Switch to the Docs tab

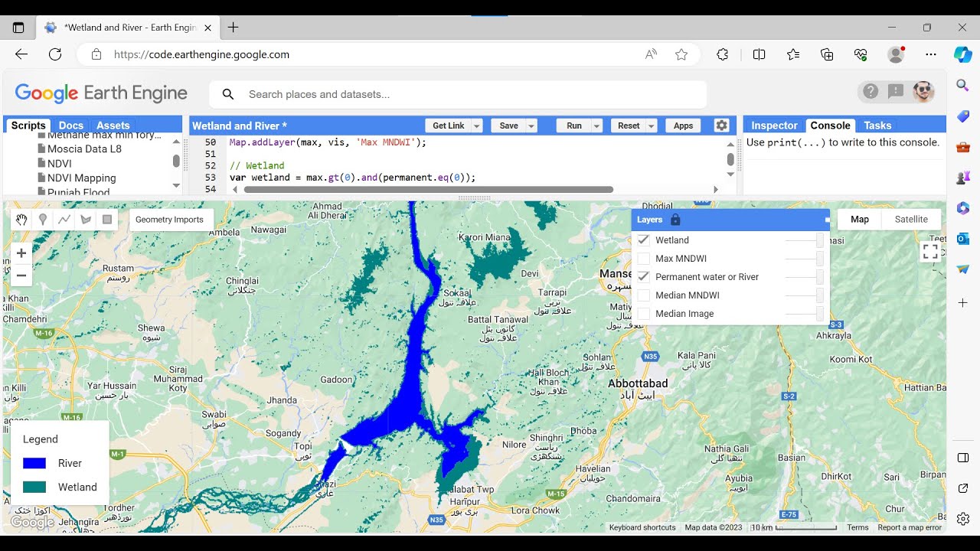point(71,126)
